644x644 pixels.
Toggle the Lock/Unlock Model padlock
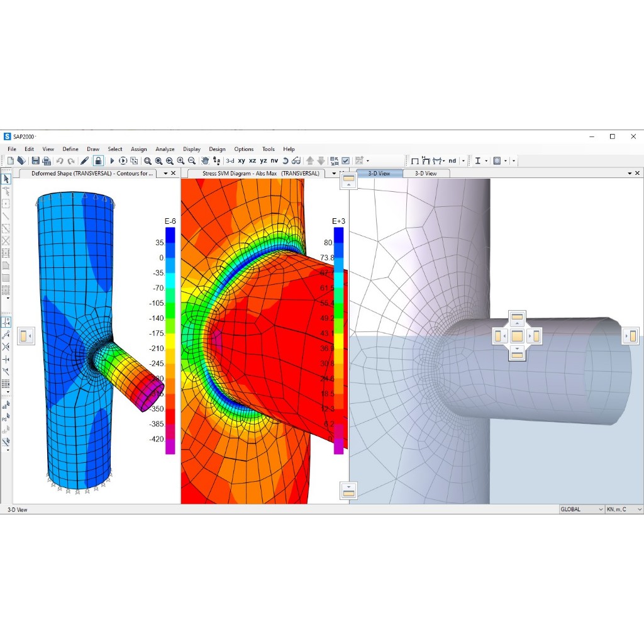[98, 160]
